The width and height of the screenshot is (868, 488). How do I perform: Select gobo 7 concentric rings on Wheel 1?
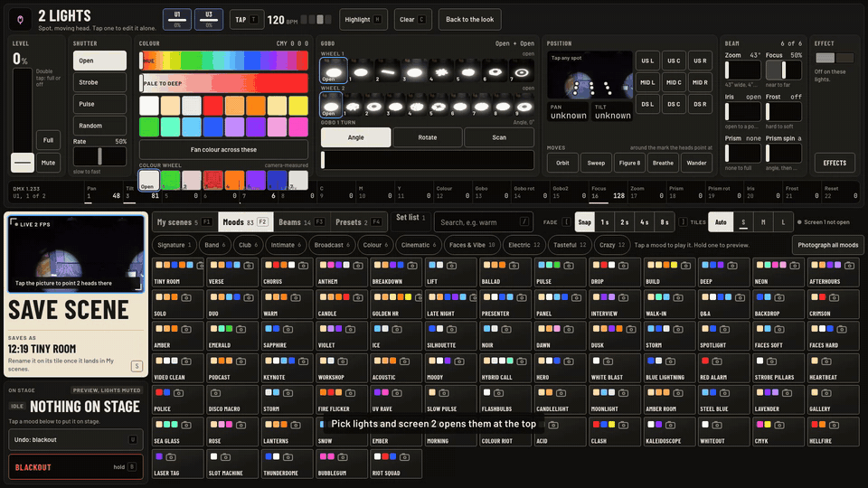tap(522, 71)
